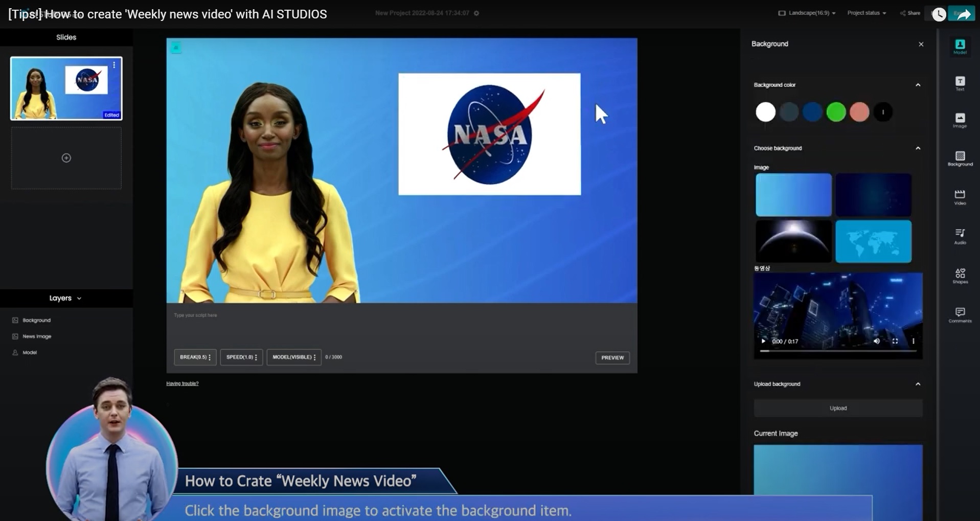Open MODEL(VISIBLE) options
Viewport: 980px width, 521px height.
[294, 357]
